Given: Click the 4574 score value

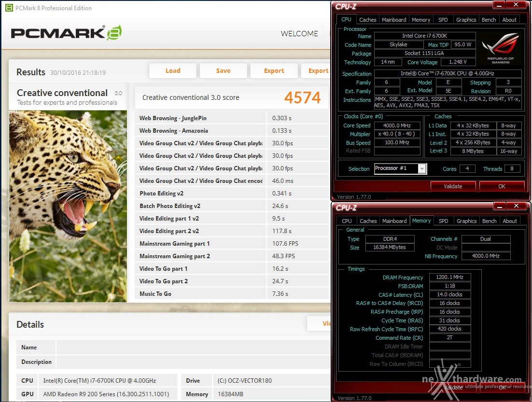Looking at the screenshot, I should click(302, 97).
